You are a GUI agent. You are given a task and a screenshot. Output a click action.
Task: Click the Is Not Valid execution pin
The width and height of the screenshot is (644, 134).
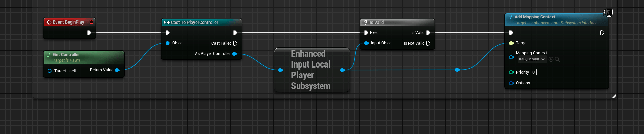coord(428,43)
